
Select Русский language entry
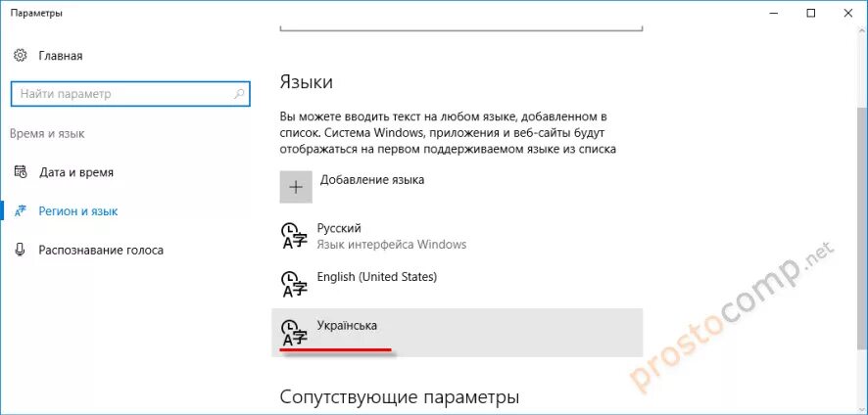tap(458, 236)
